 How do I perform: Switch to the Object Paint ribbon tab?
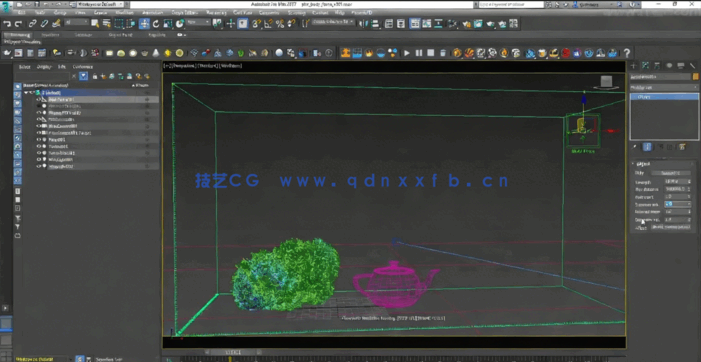(120, 35)
